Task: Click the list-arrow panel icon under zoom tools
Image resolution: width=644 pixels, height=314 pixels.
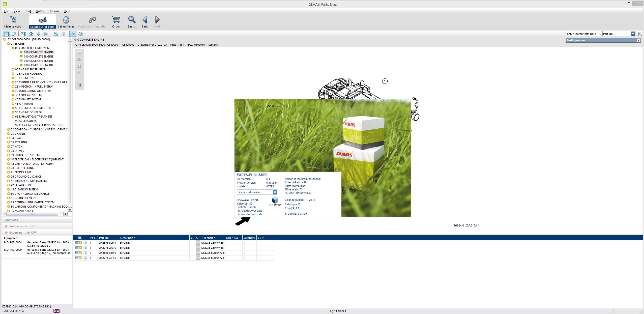Action: click(79, 85)
